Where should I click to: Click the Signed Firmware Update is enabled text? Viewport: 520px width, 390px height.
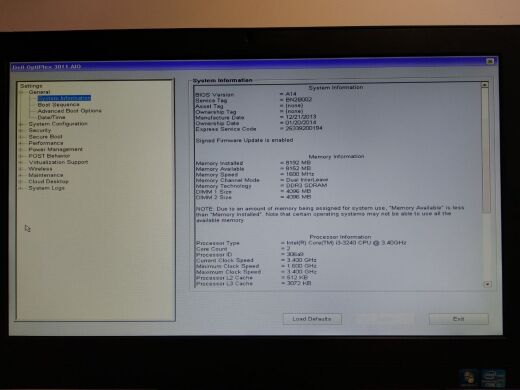click(x=244, y=140)
